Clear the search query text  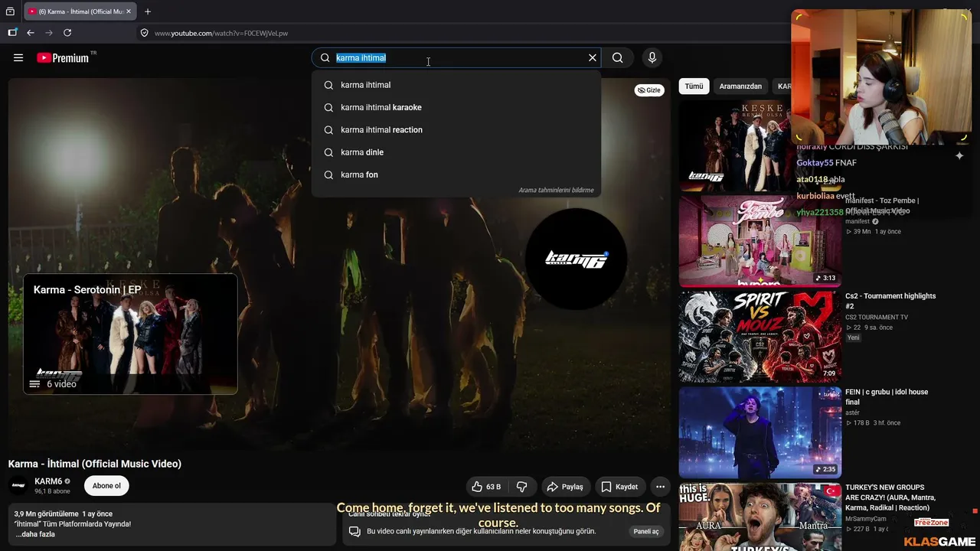592,57
